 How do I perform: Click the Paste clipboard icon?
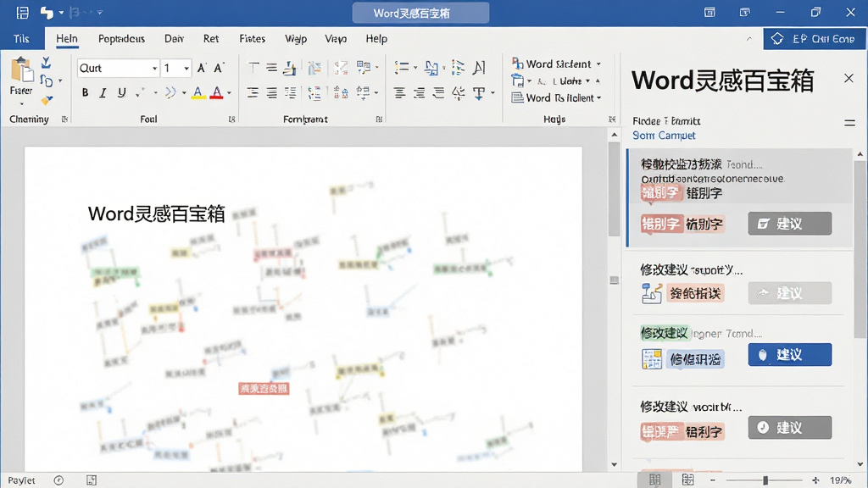point(21,70)
